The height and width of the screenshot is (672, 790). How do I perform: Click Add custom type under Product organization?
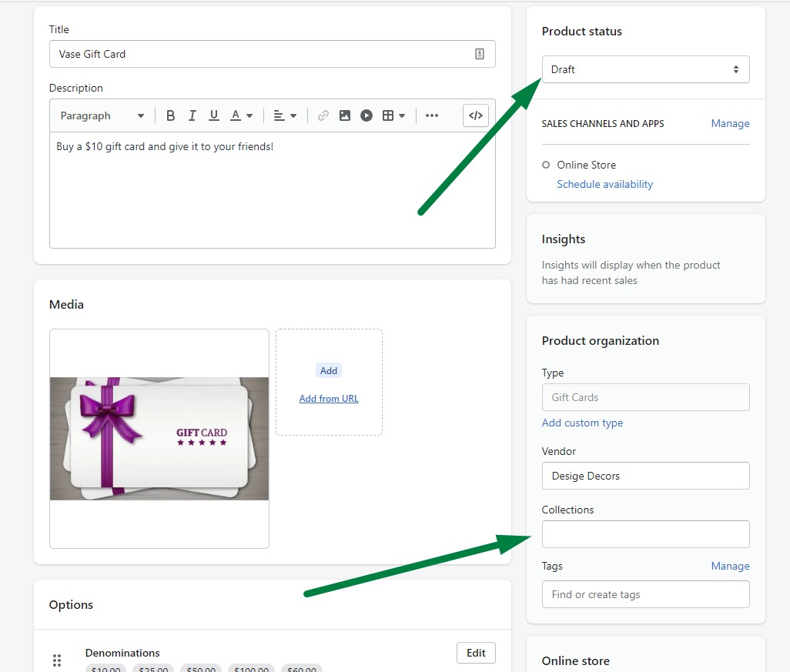point(582,423)
